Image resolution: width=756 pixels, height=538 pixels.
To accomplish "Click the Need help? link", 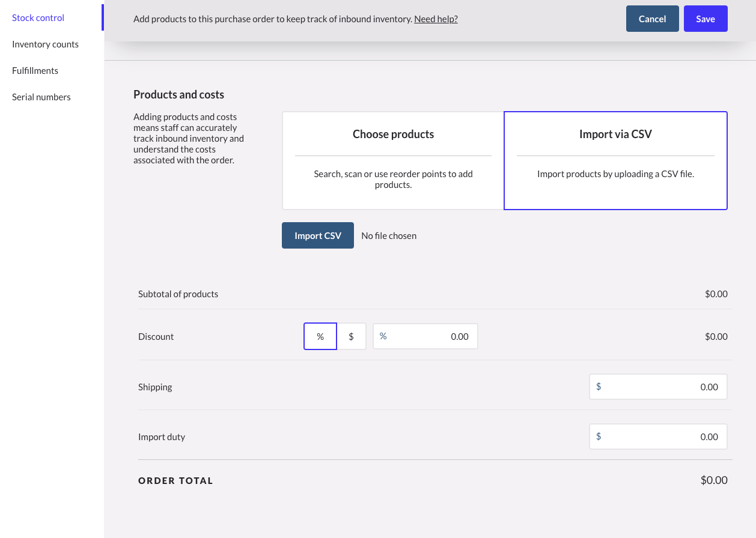I will point(436,19).
